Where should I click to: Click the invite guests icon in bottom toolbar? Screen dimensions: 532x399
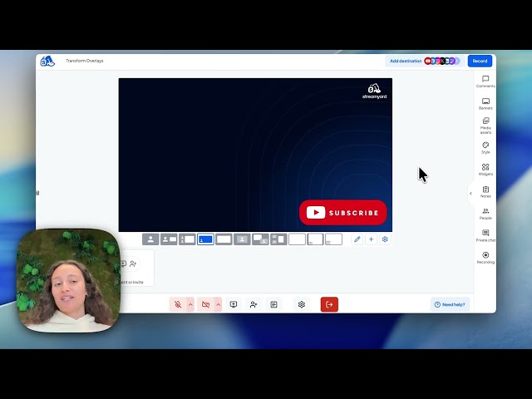pyautogui.click(x=254, y=305)
